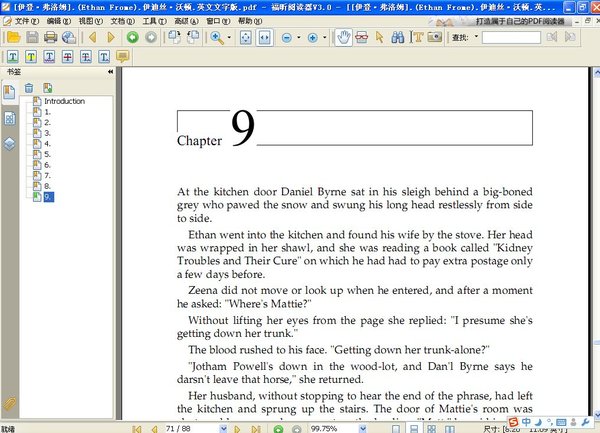Open the 窗口 (Window) menu
Viewport: 600px width, 433px height.
(218, 21)
